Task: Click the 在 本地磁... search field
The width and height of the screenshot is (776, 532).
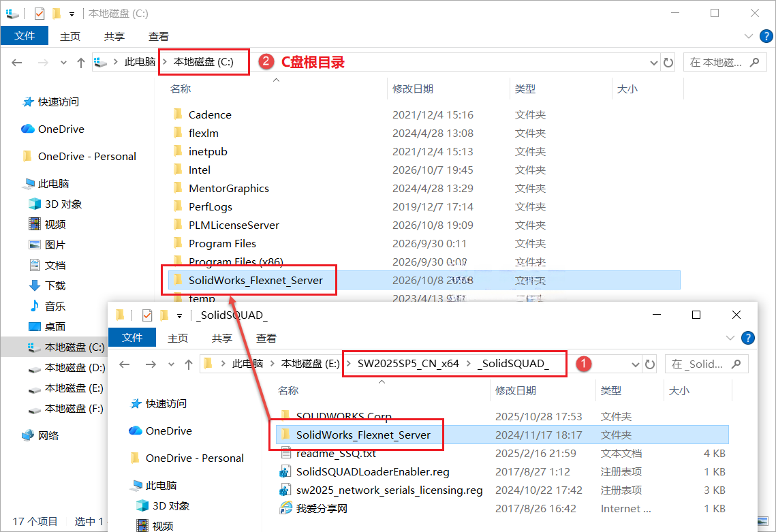Action: click(x=716, y=63)
